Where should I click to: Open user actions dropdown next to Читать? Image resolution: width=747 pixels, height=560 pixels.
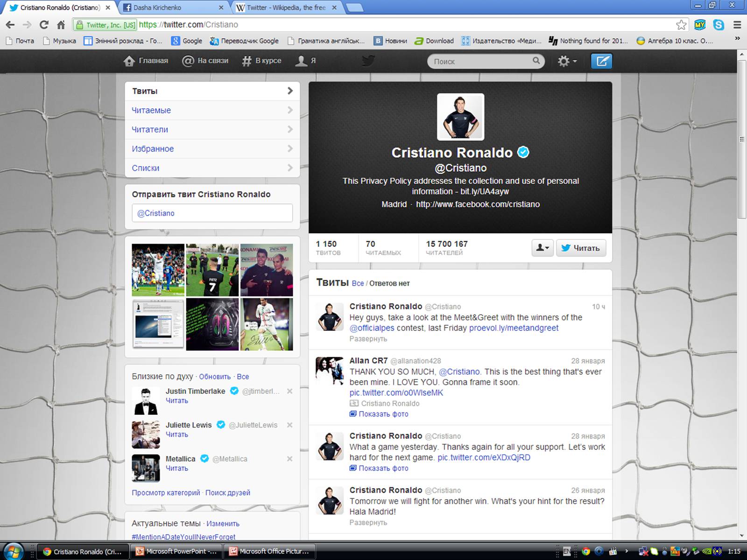coord(543,248)
